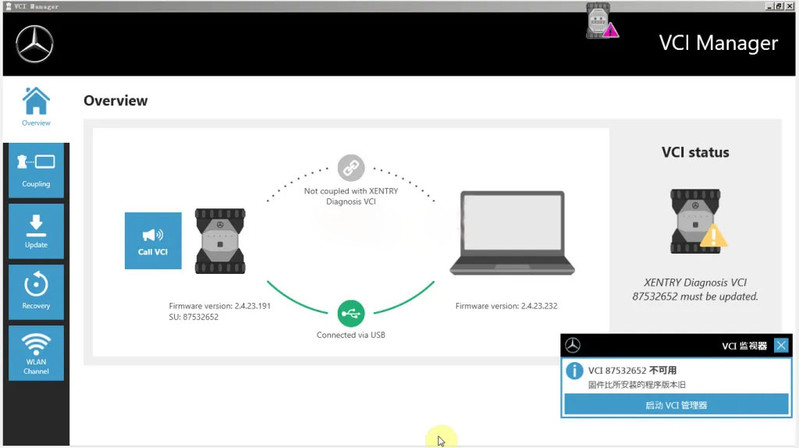Image resolution: width=799 pixels, height=448 pixels.
Task: Select 'Firmware version: 2.4.23.232' text
Action: pos(506,306)
